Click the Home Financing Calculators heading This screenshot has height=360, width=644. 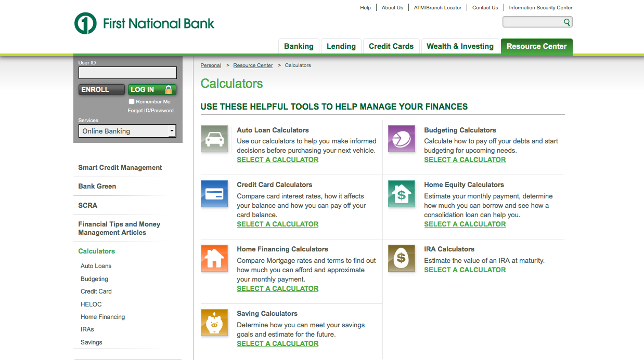(282, 249)
